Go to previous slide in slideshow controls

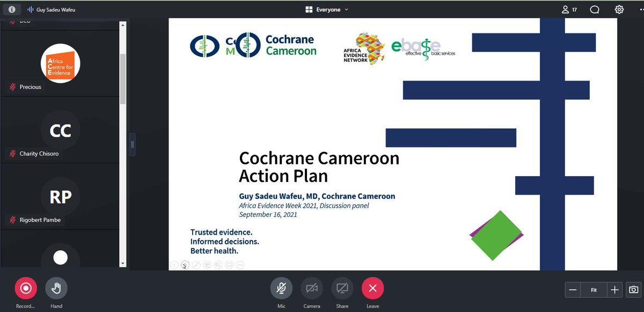tap(174, 265)
